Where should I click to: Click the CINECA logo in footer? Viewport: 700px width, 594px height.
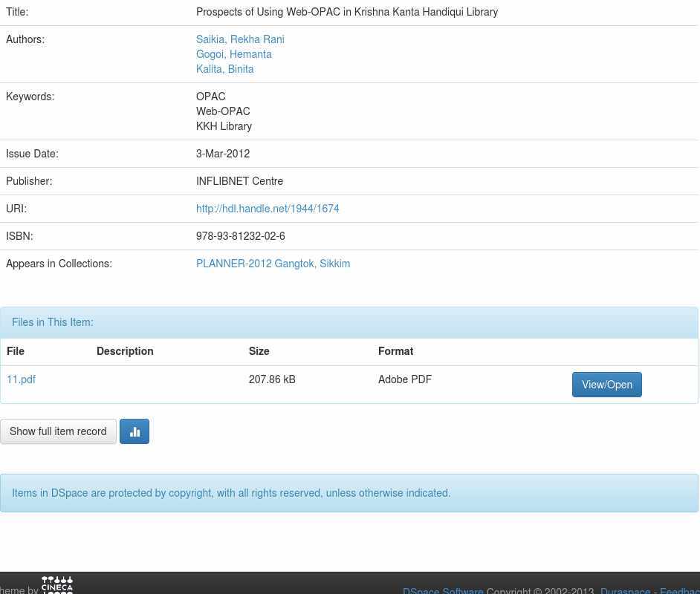57,585
